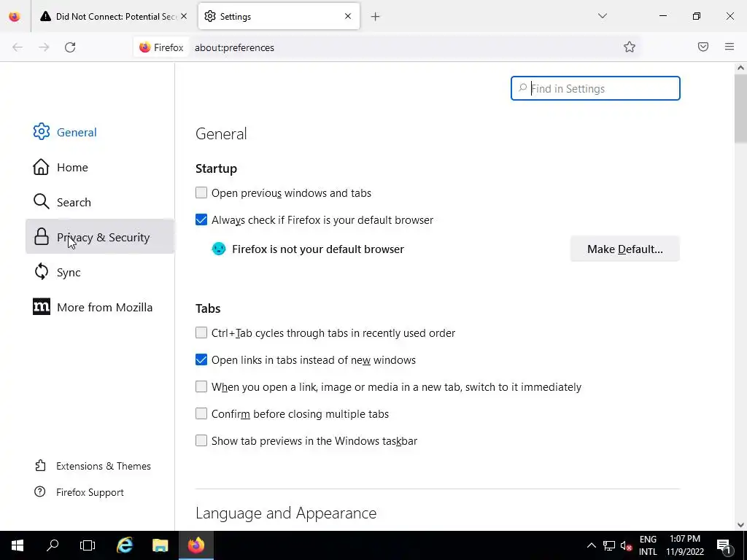Click the scrollbar down arrow

coord(740,525)
